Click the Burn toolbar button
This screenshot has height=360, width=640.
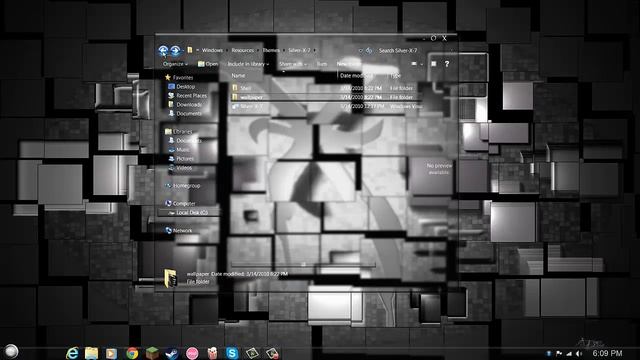tap(322, 64)
